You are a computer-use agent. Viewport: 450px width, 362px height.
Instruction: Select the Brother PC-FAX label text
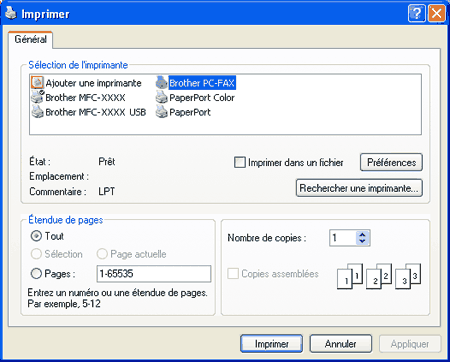point(202,83)
